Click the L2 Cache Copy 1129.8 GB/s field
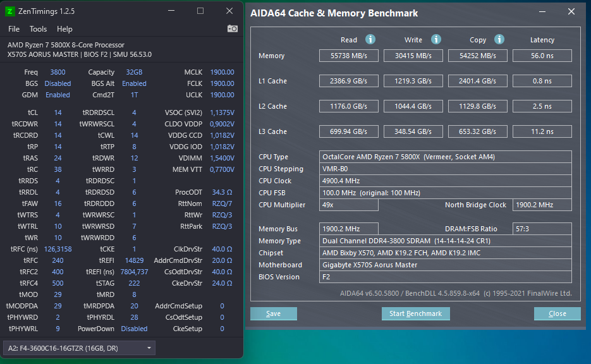The width and height of the screenshot is (591, 364). tap(478, 106)
